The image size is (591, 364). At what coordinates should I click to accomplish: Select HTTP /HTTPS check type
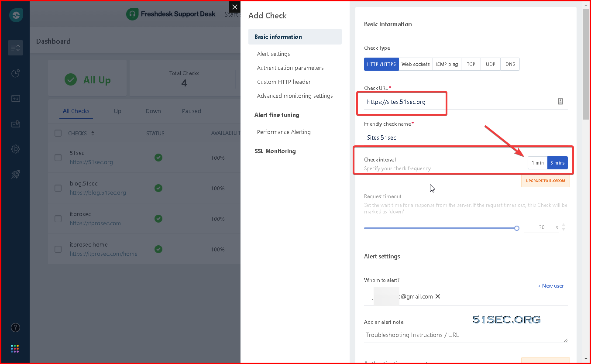pos(381,64)
